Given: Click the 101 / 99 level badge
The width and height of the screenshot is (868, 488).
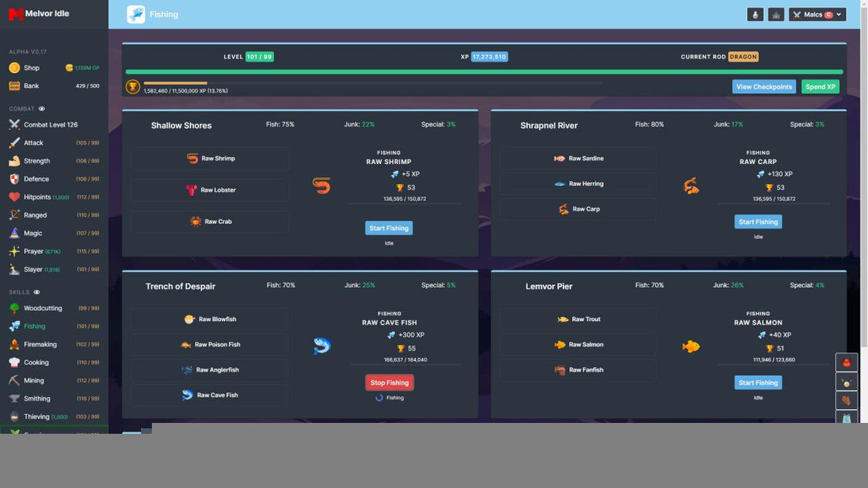Looking at the screenshot, I should [x=260, y=57].
